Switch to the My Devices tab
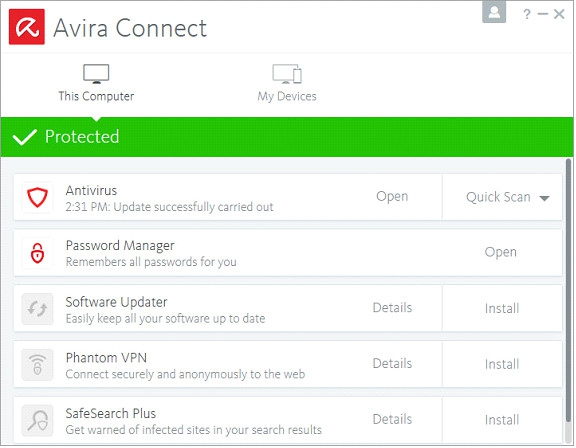Viewport: 576px width, 448px height. tap(287, 83)
